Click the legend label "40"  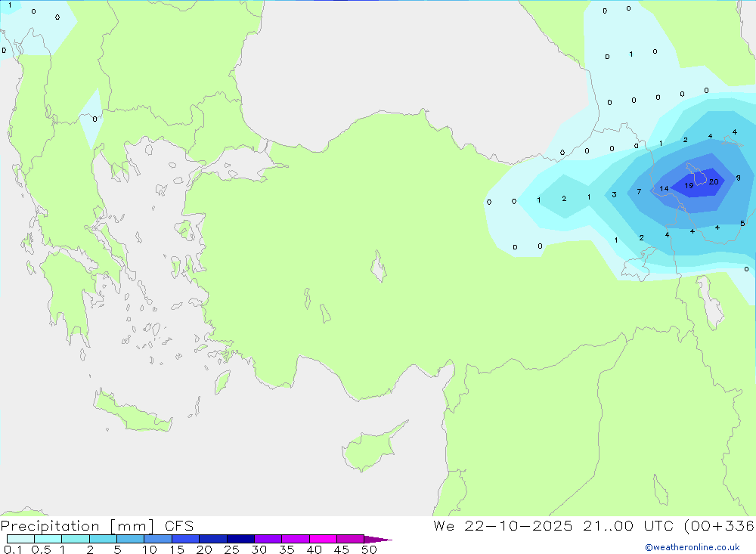point(314,549)
